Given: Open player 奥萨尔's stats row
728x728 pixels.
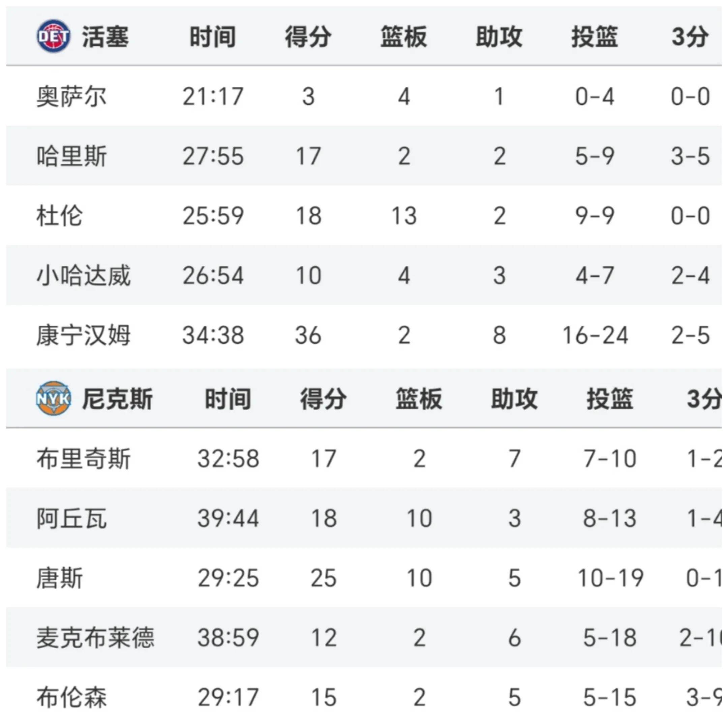Looking at the screenshot, I should [x=71, y=96].
